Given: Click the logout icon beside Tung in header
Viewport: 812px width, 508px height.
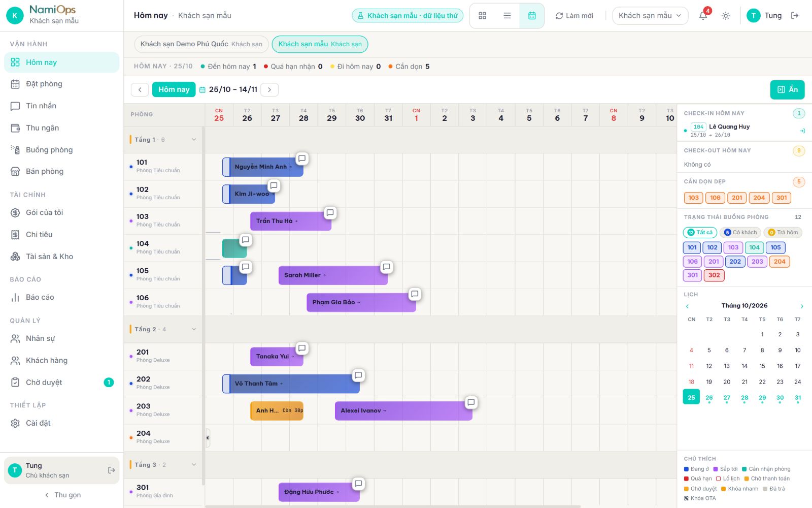Looking at the screenshot, I should point(795,16).
